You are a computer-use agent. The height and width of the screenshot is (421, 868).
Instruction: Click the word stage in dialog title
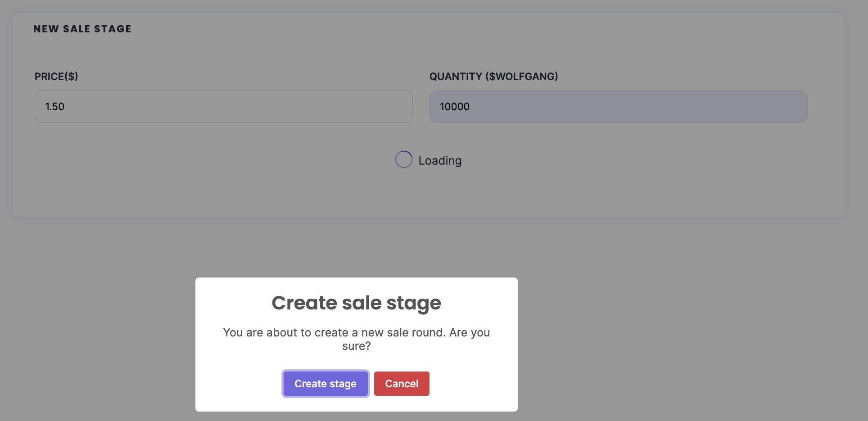[414, 304]
